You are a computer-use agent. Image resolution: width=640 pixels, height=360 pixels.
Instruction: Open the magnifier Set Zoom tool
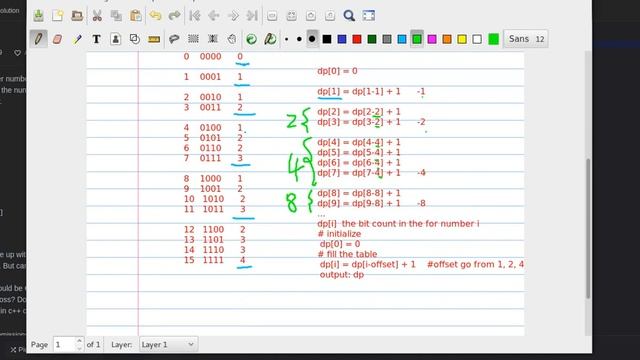349,16
